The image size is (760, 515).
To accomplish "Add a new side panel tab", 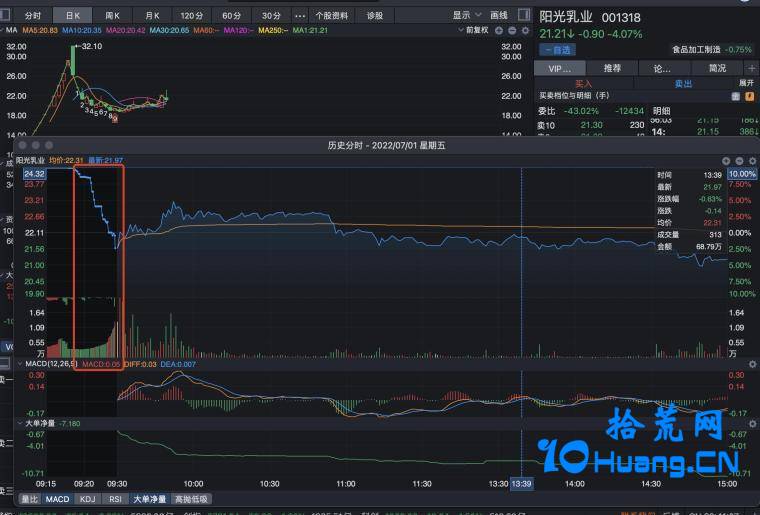I will [751, 68].
